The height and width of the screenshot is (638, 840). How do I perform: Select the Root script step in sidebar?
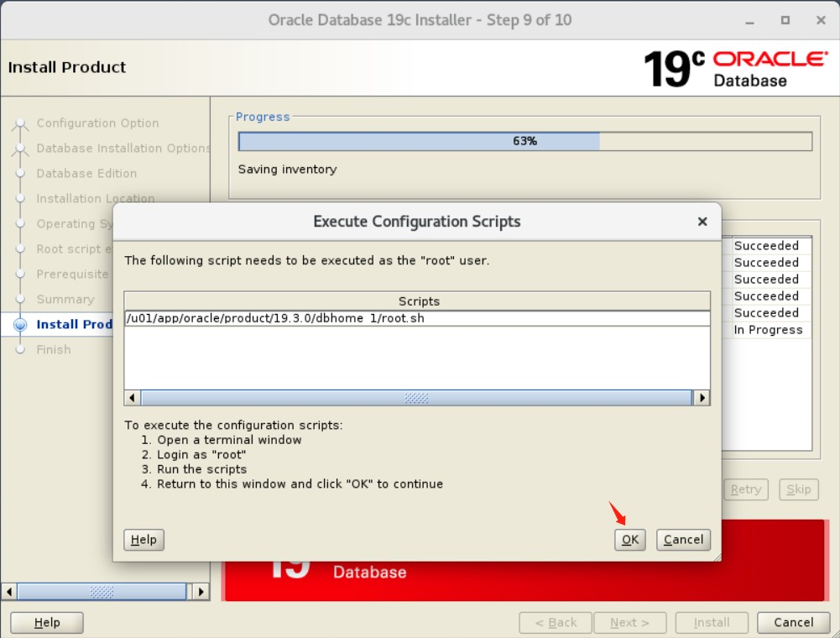coord(74,249)
